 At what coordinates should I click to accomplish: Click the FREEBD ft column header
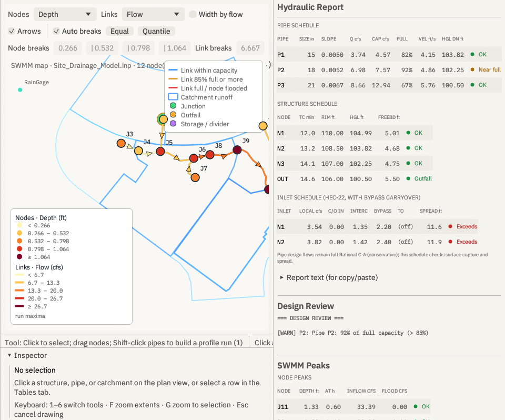pyautogui.click(x=389, y=117)
